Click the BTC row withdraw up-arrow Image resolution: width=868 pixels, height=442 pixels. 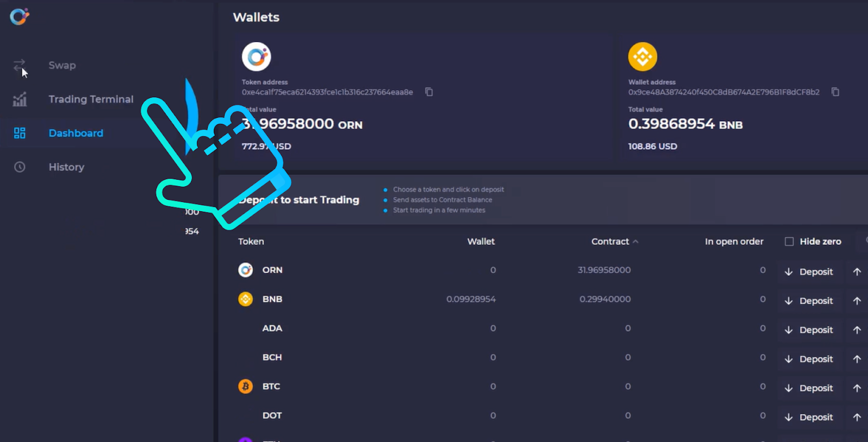tap(857, 388)
